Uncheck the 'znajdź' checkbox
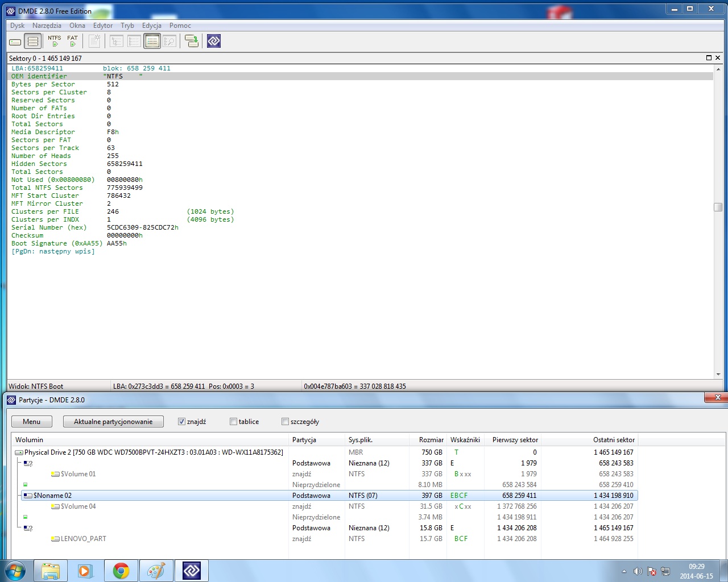728x582 pixels. [181, 422]
